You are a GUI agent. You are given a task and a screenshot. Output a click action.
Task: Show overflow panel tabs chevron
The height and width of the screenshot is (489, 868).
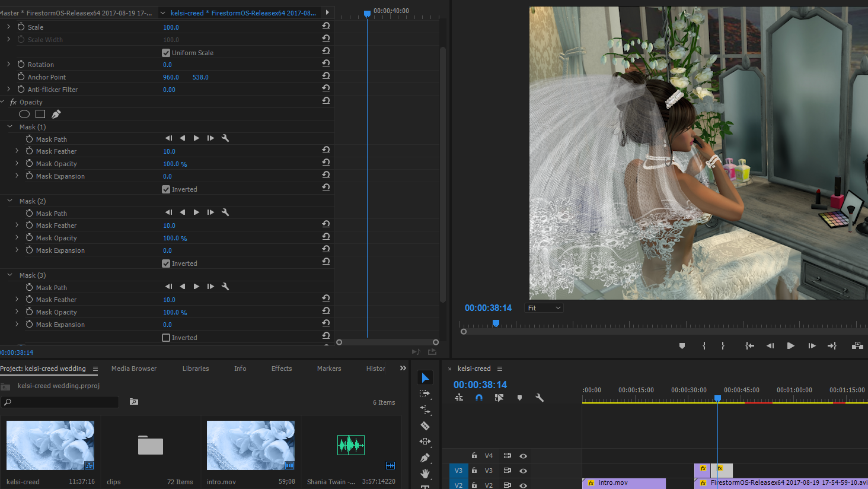click(x=403, y=369)
